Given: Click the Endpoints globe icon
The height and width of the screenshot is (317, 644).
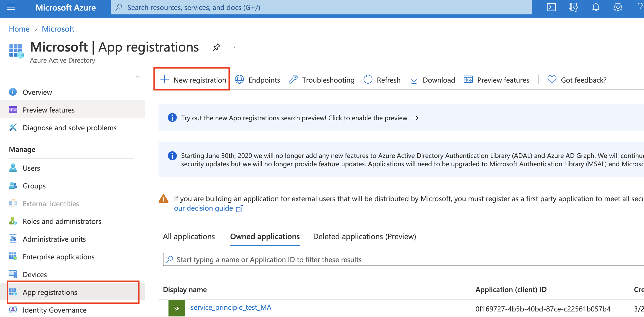Looking at the screenshot, I should pyautogui.click(x=239, y=80).
